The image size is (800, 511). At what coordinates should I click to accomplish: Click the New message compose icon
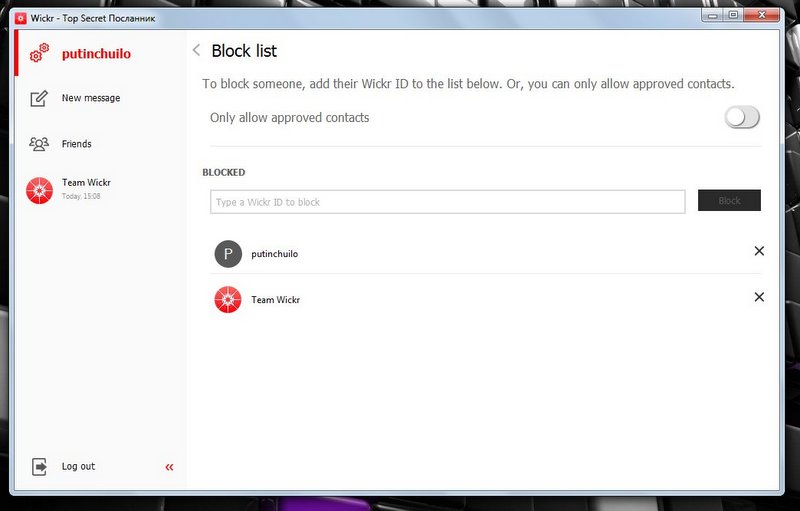tap(39, 98)
